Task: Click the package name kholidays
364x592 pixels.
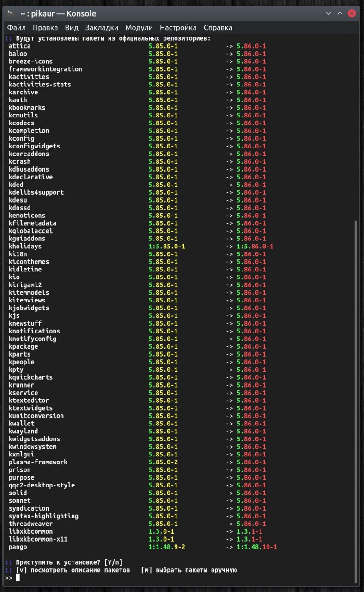Action: click(25, 247)
